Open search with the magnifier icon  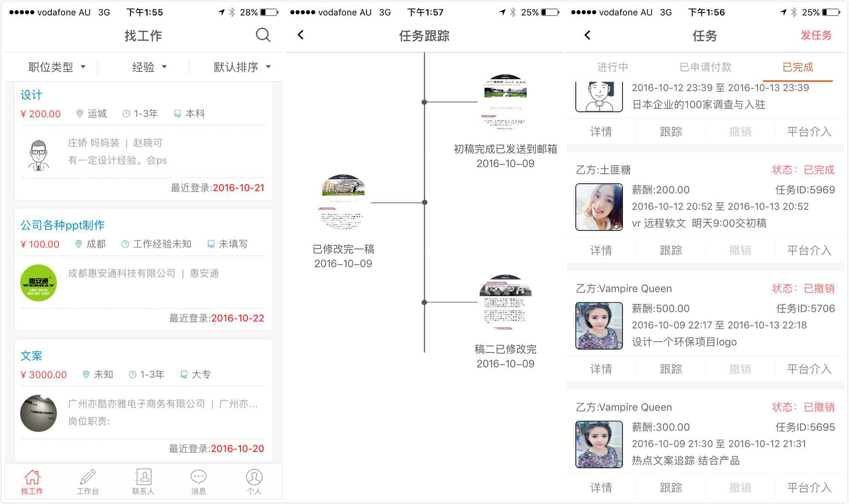263,35
